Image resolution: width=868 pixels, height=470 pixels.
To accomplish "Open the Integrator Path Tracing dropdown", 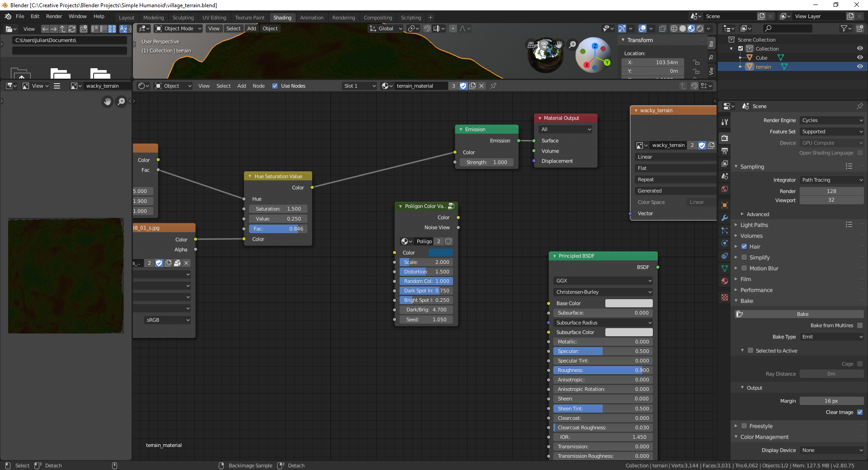I will [832, 180].
